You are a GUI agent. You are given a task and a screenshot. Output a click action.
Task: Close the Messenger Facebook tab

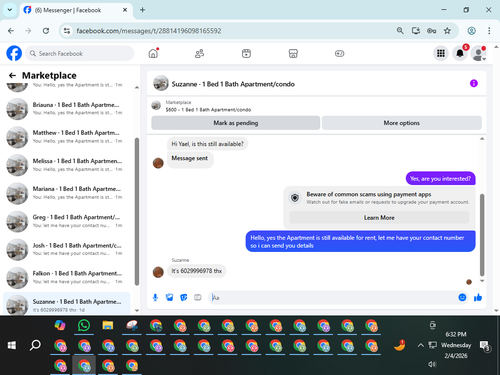coord(125,10)
